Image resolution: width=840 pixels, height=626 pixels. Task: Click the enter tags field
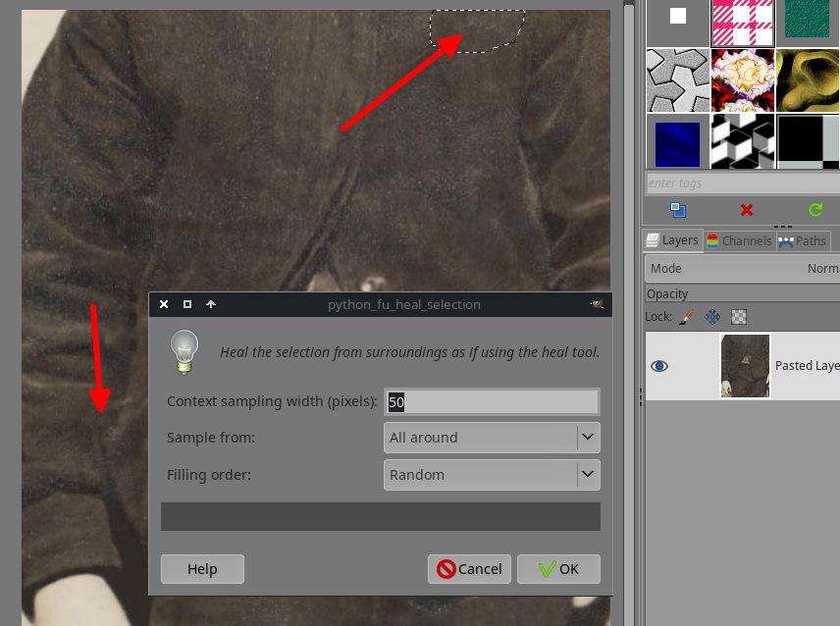pyautogui.click(x=743, y=183)
